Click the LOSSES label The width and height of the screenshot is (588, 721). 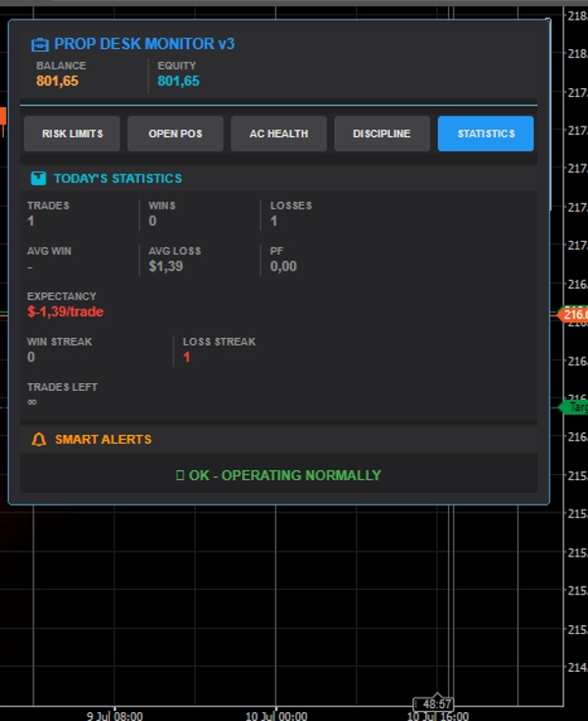[291, 206]
